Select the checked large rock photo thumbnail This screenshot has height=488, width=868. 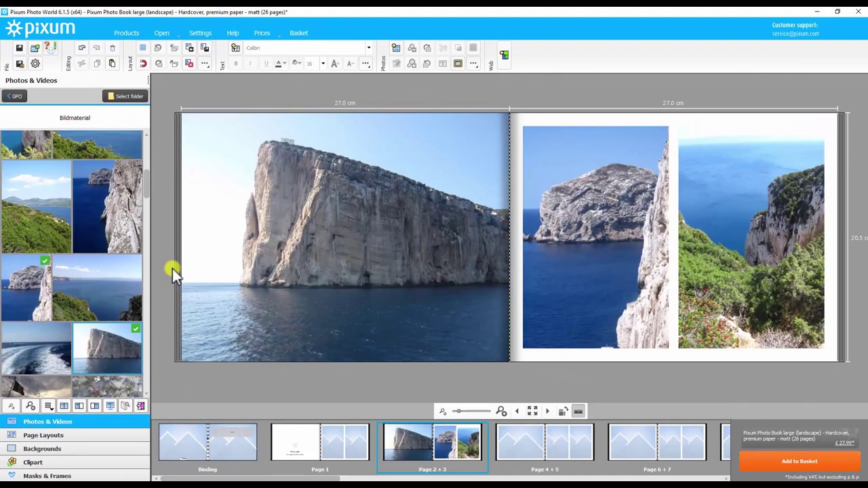click(107, 348)
